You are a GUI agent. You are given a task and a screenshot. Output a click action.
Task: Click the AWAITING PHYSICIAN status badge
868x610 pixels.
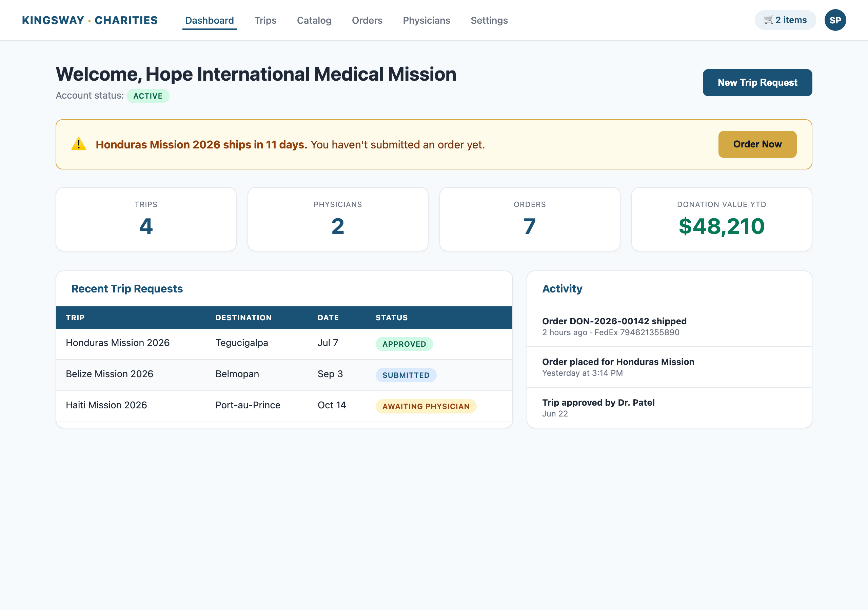point(426,406)
